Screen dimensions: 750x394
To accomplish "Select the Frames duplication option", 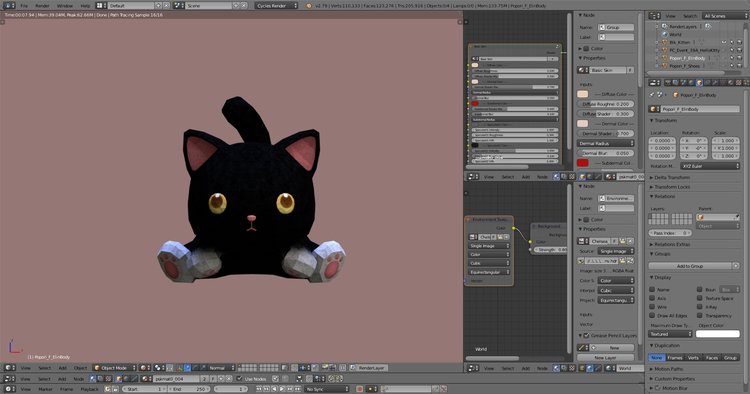I will coord(674,358).
